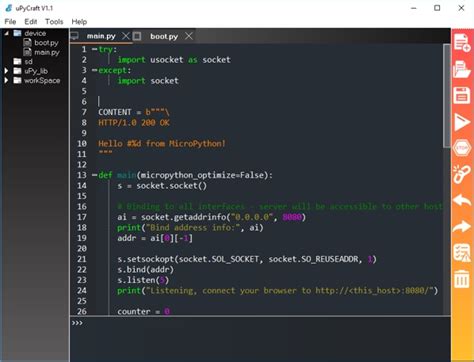Stop execution with the STOP icon

[462, 148]
